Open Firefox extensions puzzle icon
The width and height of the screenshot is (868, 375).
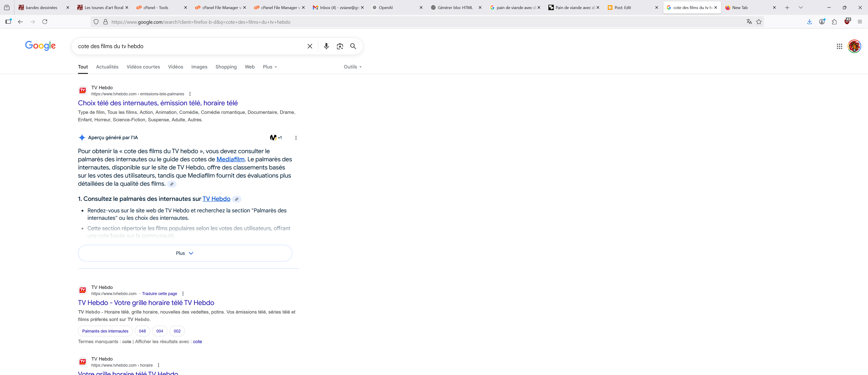coord(834,22)
